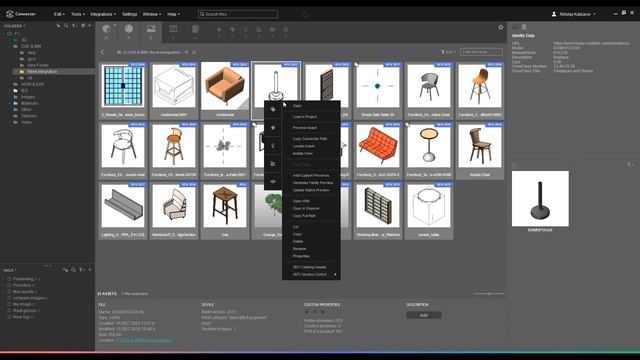Click the DOMOFOCUS preview image
This screenshot has height=360, width=640.
tap(540, 198)
